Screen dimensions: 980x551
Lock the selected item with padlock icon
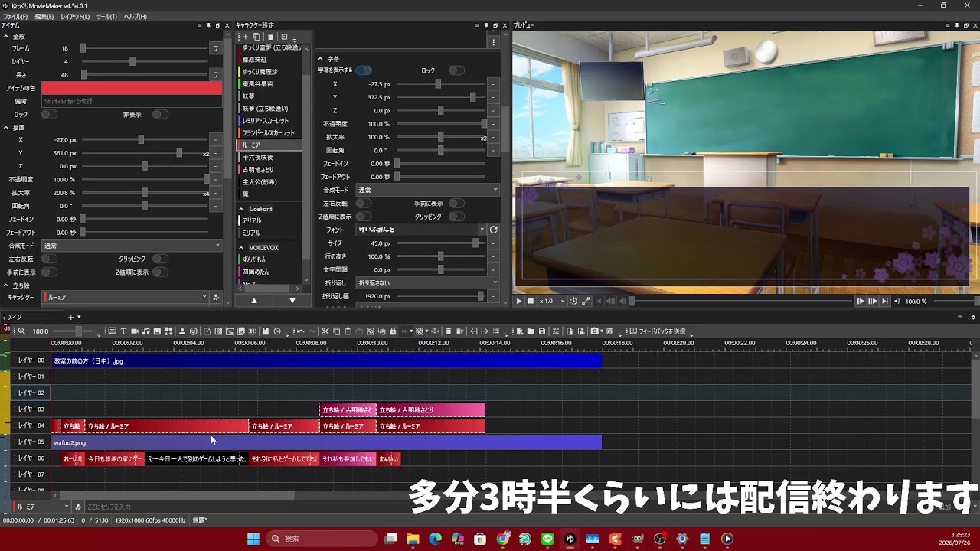(x=393, y=331)
